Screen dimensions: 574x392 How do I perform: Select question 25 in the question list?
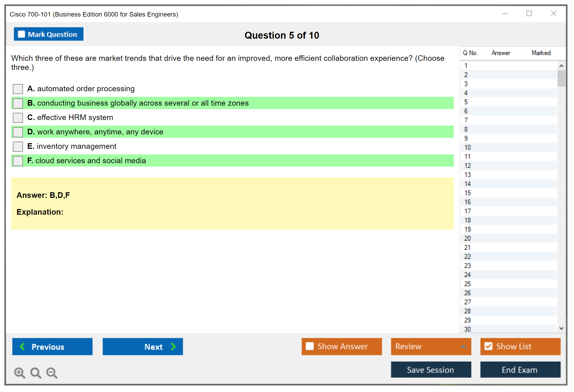[x=467, y=284]
